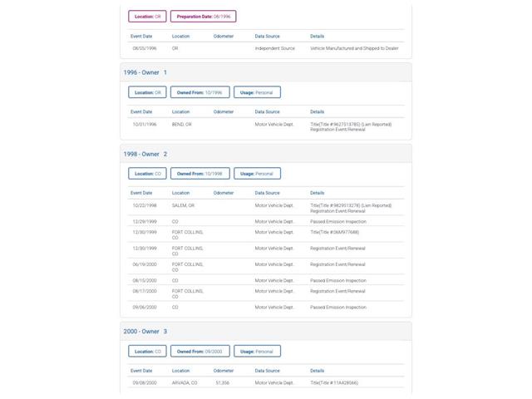532x399 pixels.
Task: Click the Data Source column header in Owner 1 table
Action: tap(267, 111)
